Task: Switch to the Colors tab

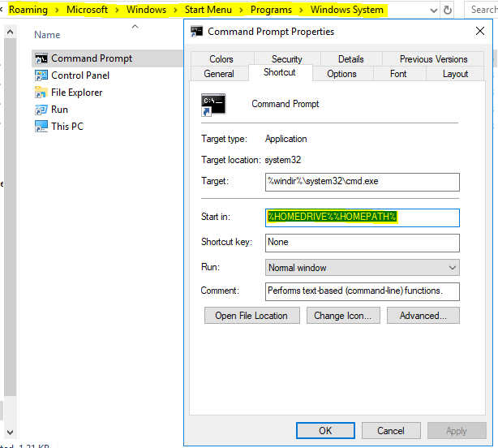Action: [x=221, y=59]
